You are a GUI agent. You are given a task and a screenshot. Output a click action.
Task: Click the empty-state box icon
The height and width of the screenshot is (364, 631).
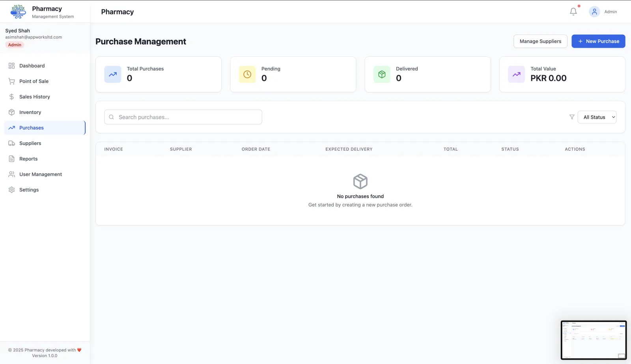360,181
